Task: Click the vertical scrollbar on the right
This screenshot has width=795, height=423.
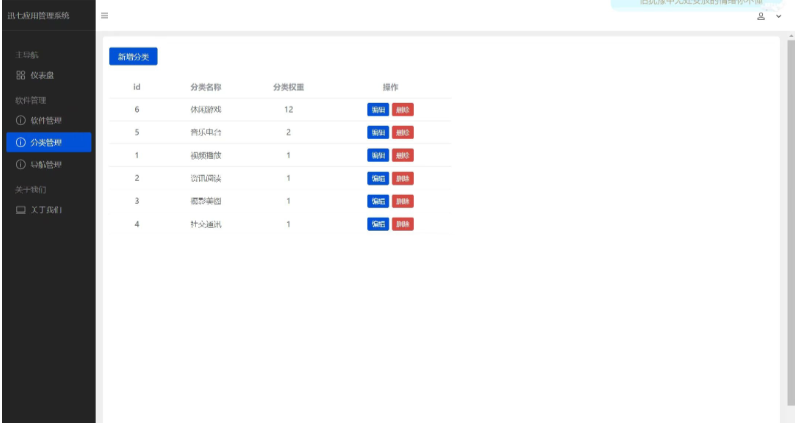Action: [x=789, y=200]
